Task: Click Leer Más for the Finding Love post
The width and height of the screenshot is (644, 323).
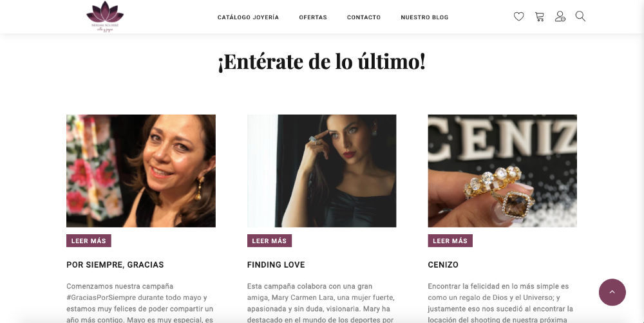Action: tap(269, 241)
